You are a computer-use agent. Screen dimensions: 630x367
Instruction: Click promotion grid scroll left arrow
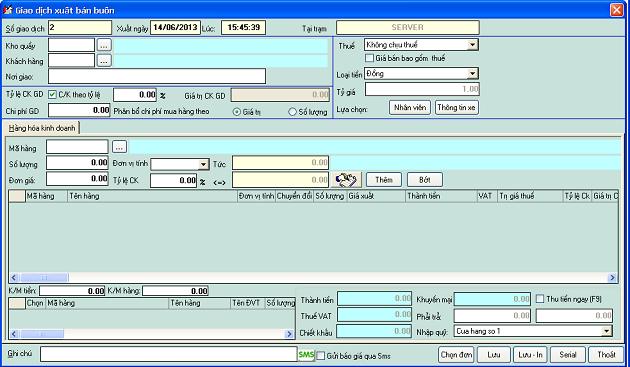[14, 334]
